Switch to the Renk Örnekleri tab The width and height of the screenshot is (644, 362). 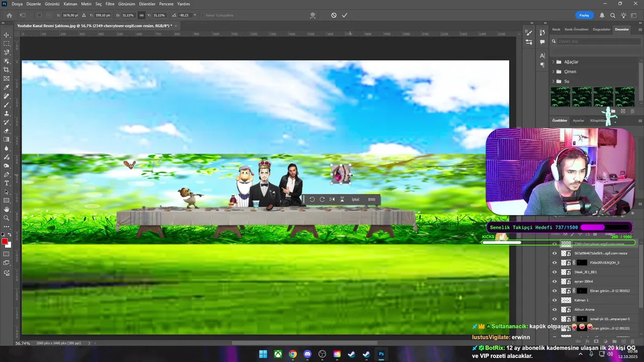(577, 29)
